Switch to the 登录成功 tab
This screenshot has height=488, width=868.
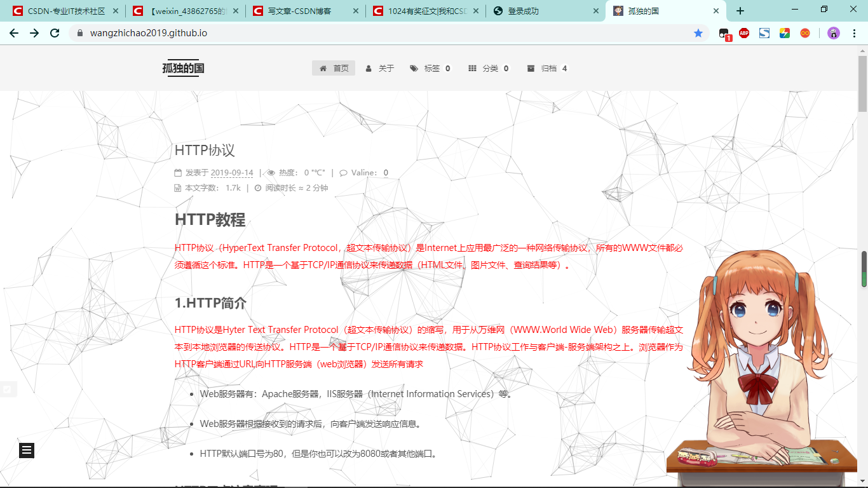(x=546, y=11)
